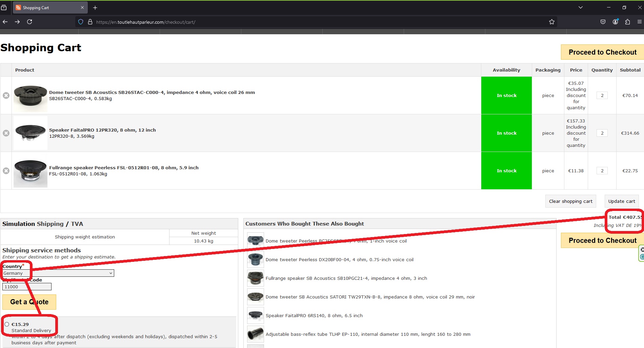Click the €22.75 subtotal value
This screenshot has height=348, width=644.
tap(630, 171)
